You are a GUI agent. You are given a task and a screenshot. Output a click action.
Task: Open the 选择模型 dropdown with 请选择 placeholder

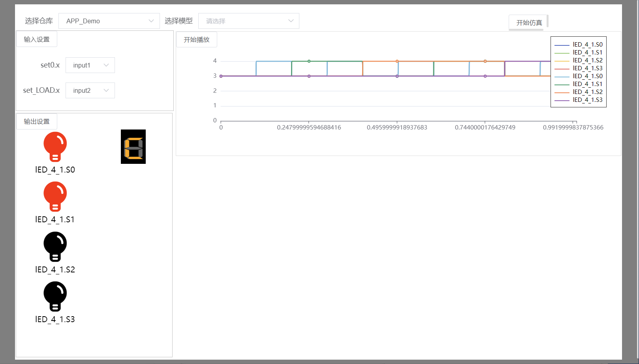(249, 21)
